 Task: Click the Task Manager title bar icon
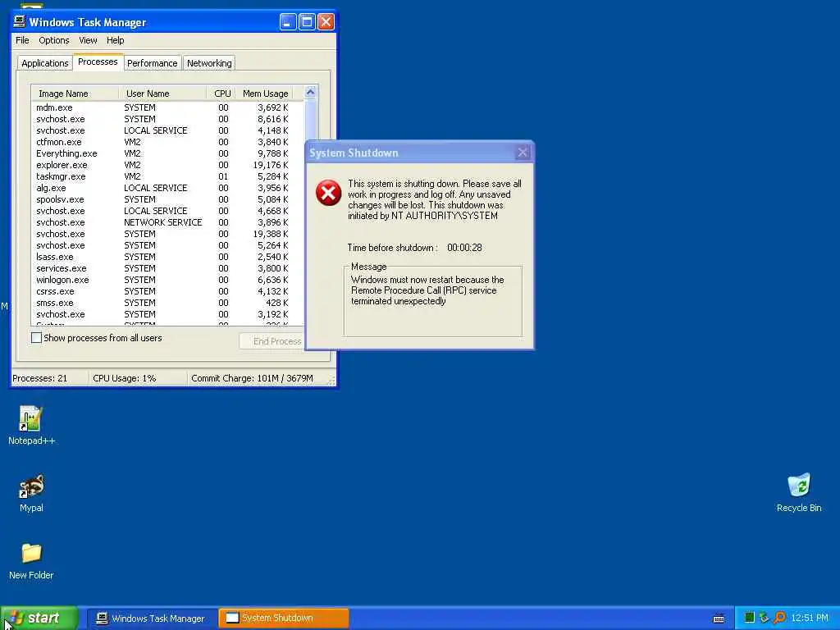tap(20, 21)
